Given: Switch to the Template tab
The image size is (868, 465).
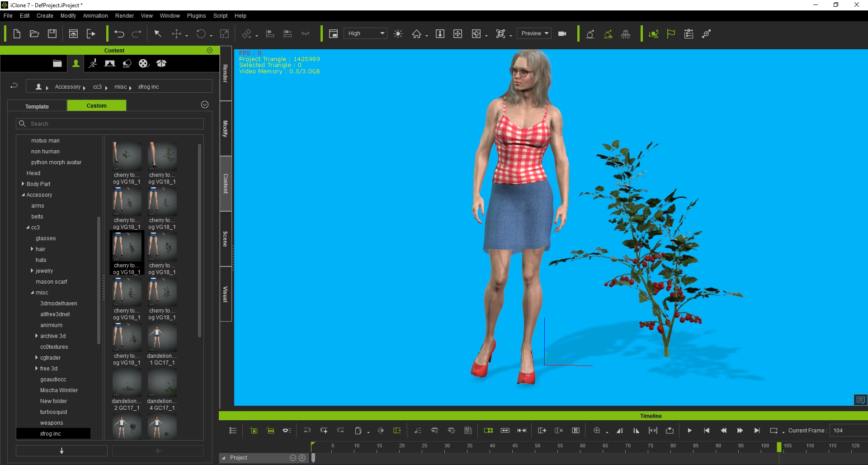Looking at the screenshot, I should pyautogui.click(x=37, y=106).
